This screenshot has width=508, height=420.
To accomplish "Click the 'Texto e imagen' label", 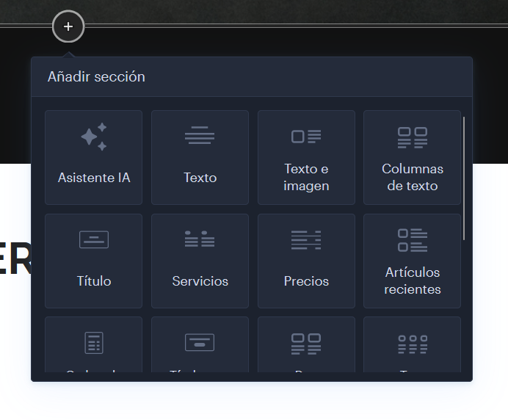I will tap(306, 178).
